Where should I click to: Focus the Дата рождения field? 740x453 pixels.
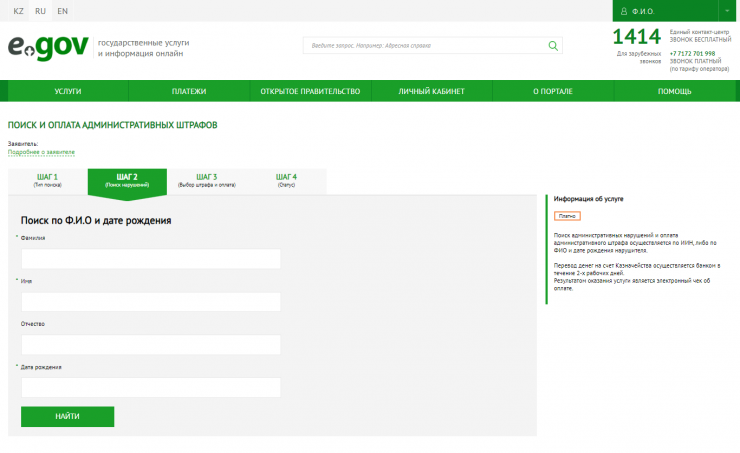150,387
